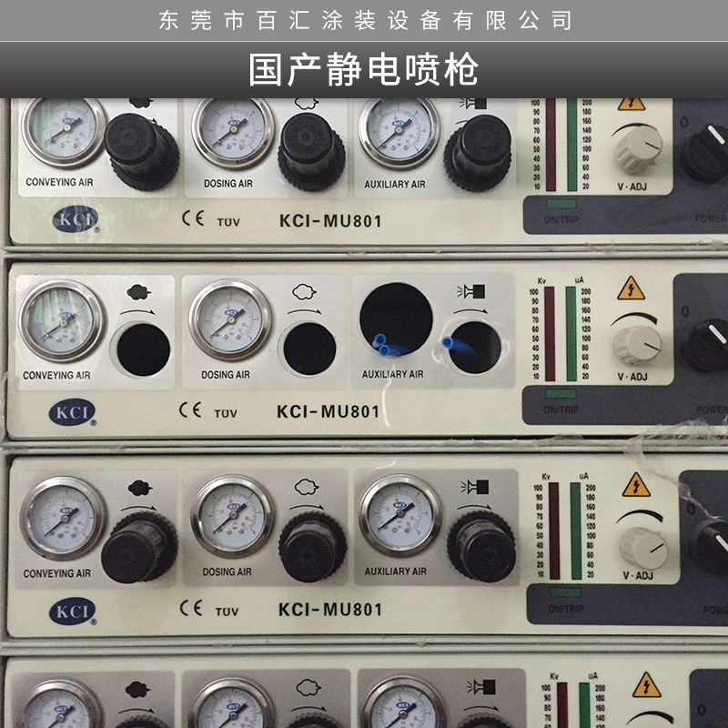Click the dosing air gauge on second unit
This screenshot has width=728, height=728.
coord(231,320)
